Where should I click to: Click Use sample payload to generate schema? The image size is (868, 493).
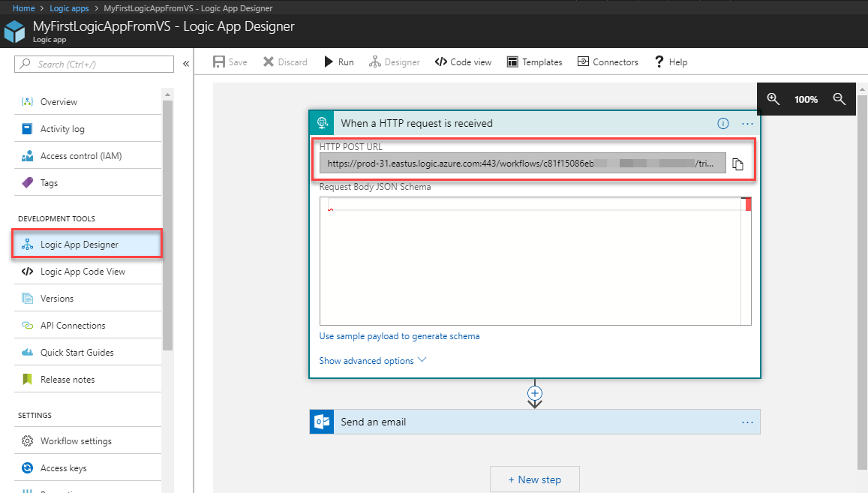[399, 336]
